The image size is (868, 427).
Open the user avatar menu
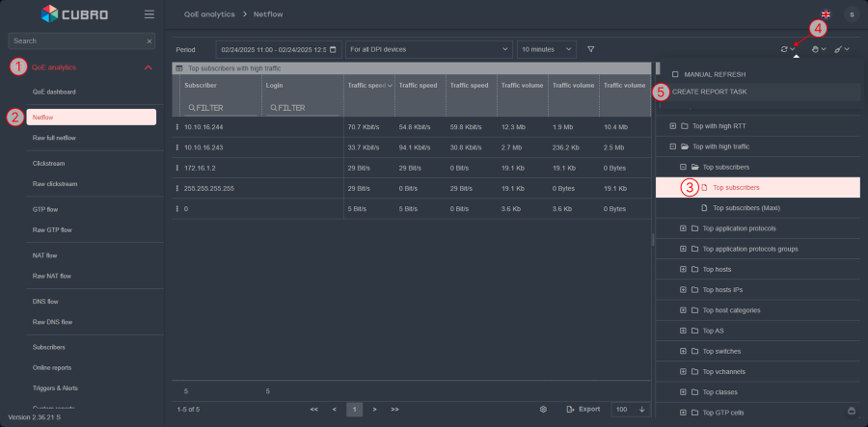(x=851, y=14)
